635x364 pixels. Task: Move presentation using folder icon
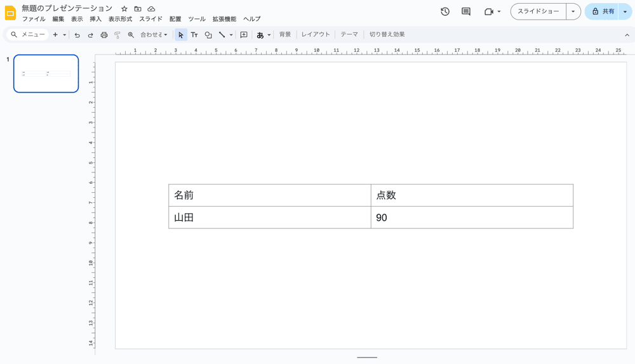click(138, 9)
